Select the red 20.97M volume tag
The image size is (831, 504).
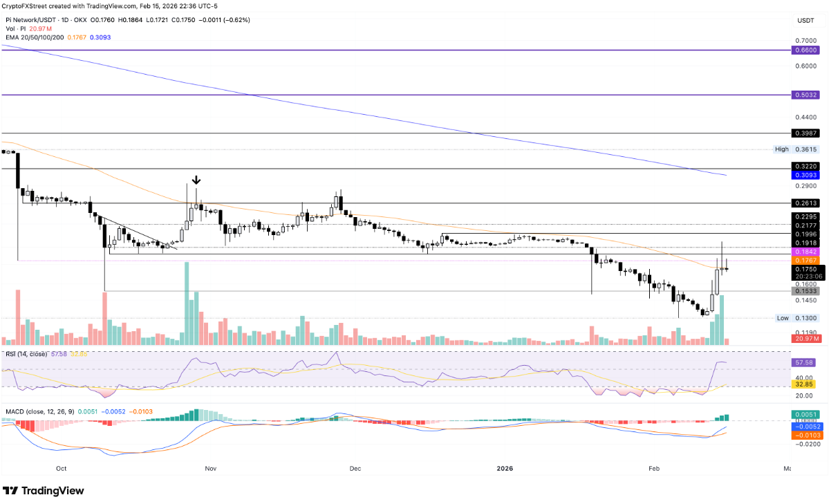pyautogui.click(x=805, y=339)
